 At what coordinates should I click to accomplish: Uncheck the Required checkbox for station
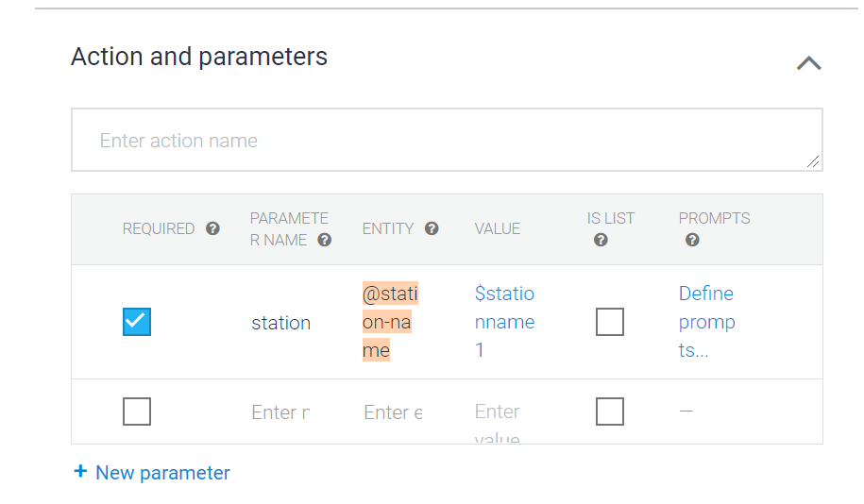pyautogui.click(x=137, y=322)
